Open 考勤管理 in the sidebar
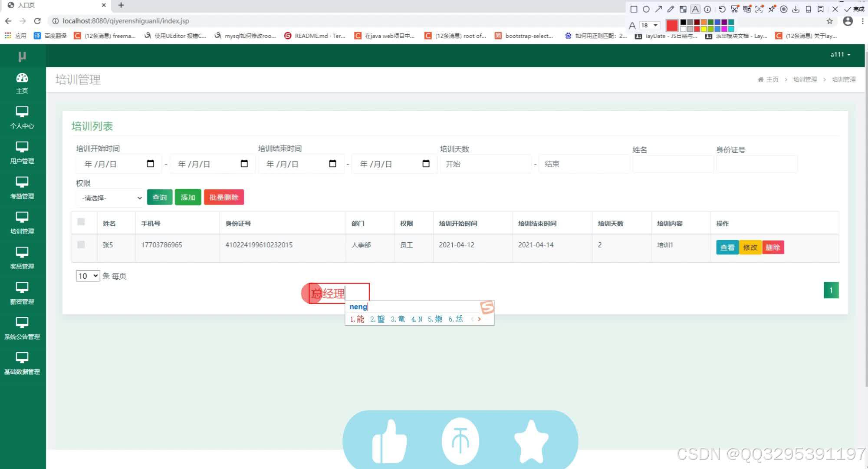Screen dimensions: 868x469 click(x=22, y=188)
